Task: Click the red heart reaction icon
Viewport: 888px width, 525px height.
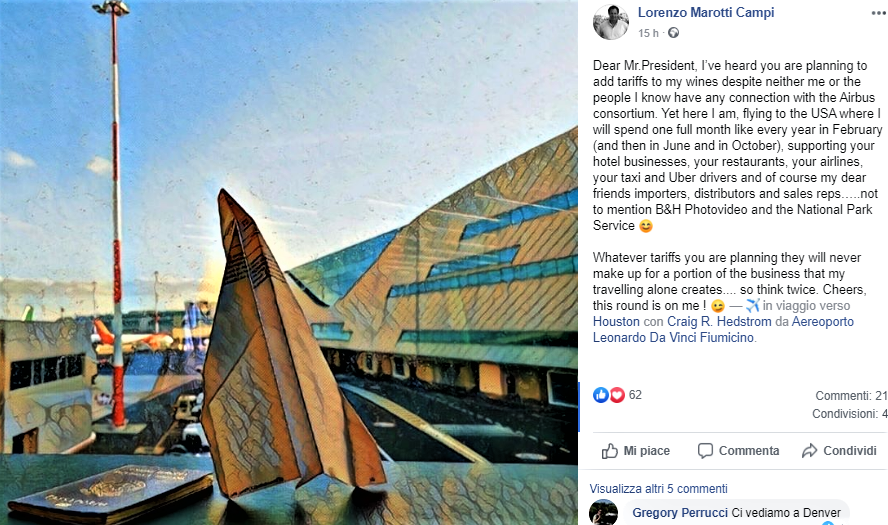Action: pos(617,395)
